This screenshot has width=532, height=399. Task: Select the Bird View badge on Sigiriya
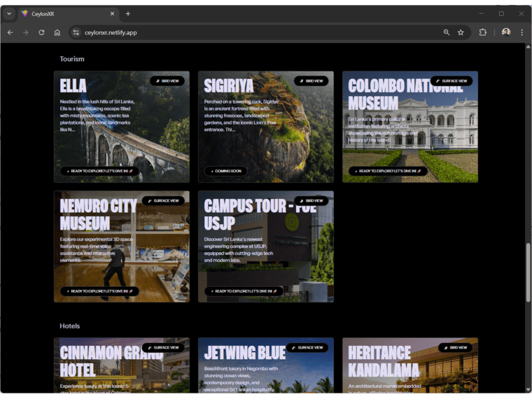pos(311,81)
